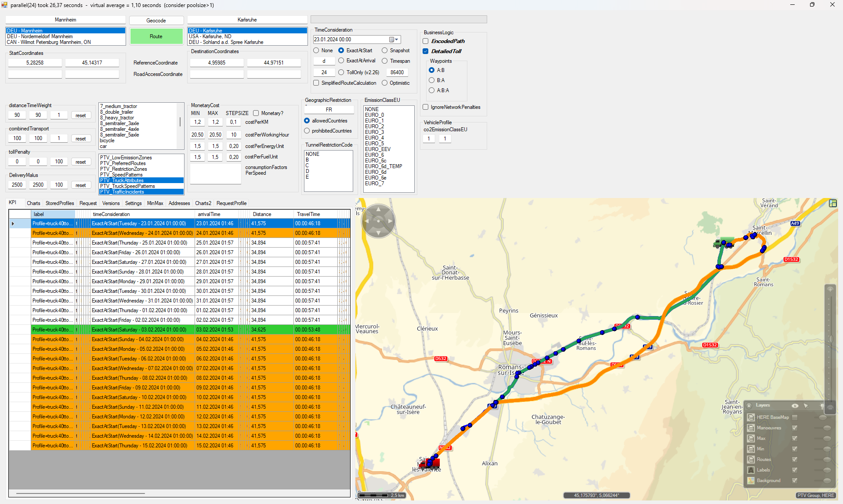Click the map zoom-in plus button
Screen dimensions: 843x504
pos(830,289)
